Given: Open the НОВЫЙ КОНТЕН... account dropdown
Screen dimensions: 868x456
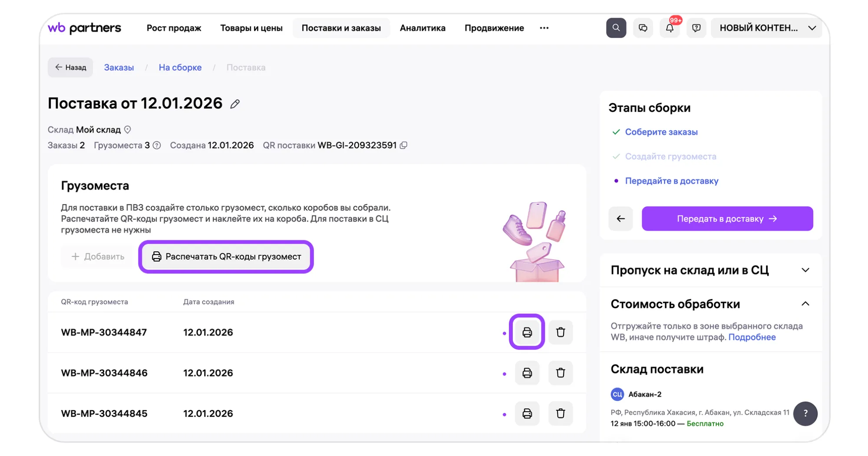Looking at the screenshot, I should point(766,28).
